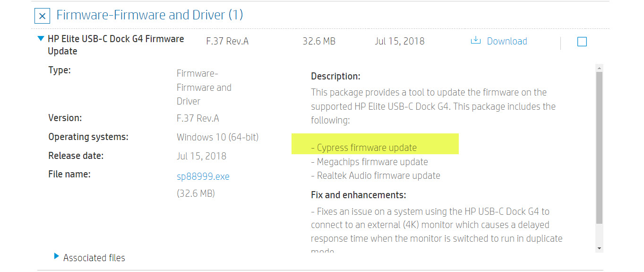Click the Firmware-Firmware and Driver (1) heading
644x272 pixels.
pyautogui.click(x=149, y=15)
